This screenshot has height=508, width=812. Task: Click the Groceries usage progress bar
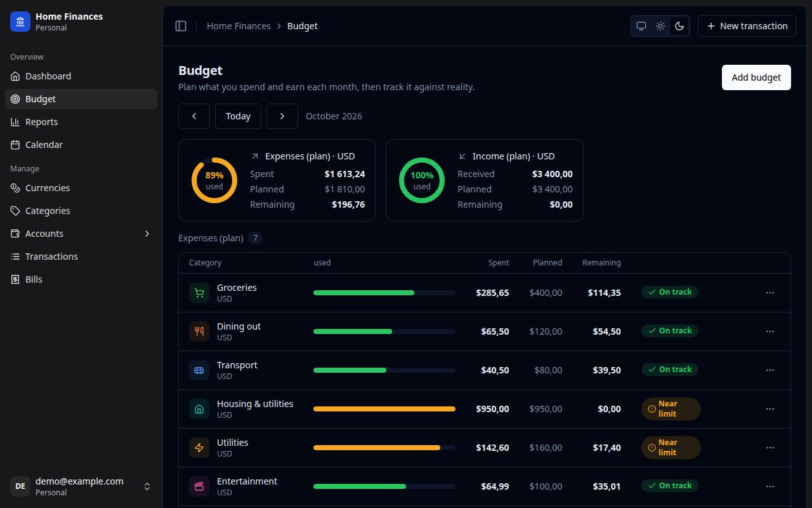384,293
